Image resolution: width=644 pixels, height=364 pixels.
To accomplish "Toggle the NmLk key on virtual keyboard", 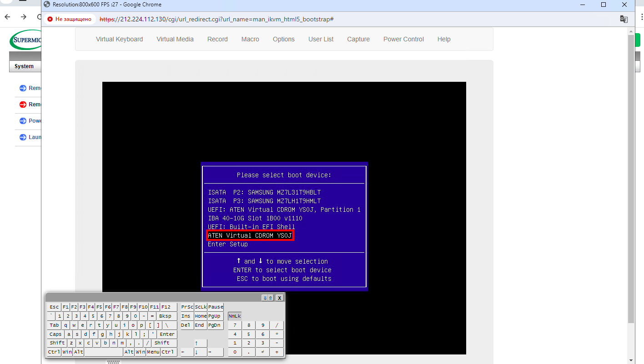I will click(235, 316).
